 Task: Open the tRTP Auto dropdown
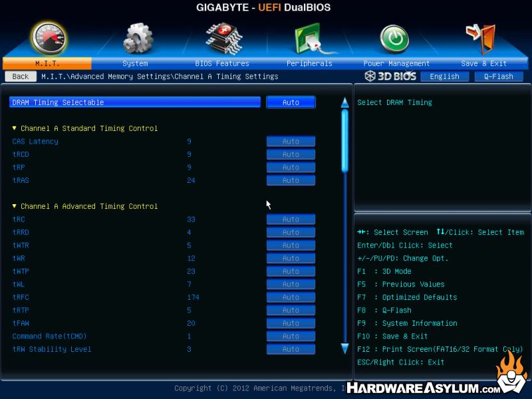click(291, 310)
